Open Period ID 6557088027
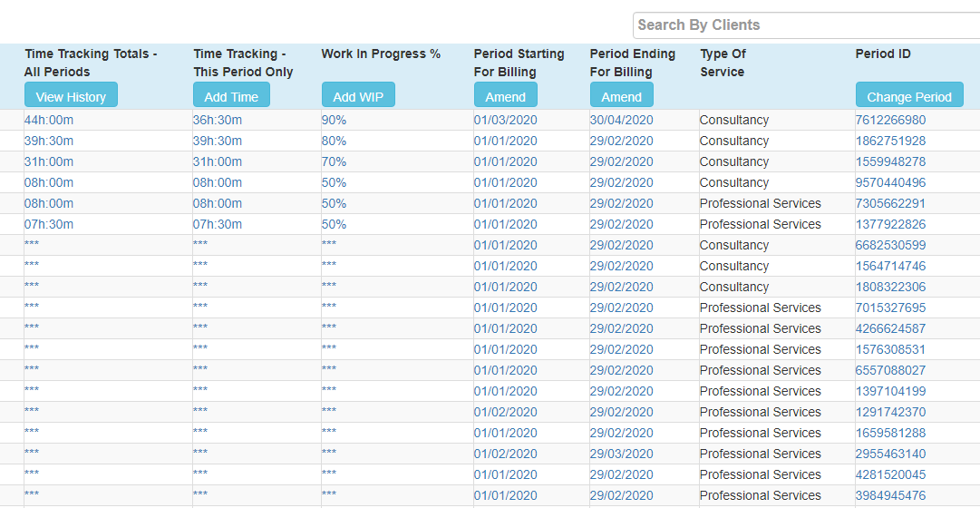This screenshot has width=980, height=508. (x=890, y=370)
